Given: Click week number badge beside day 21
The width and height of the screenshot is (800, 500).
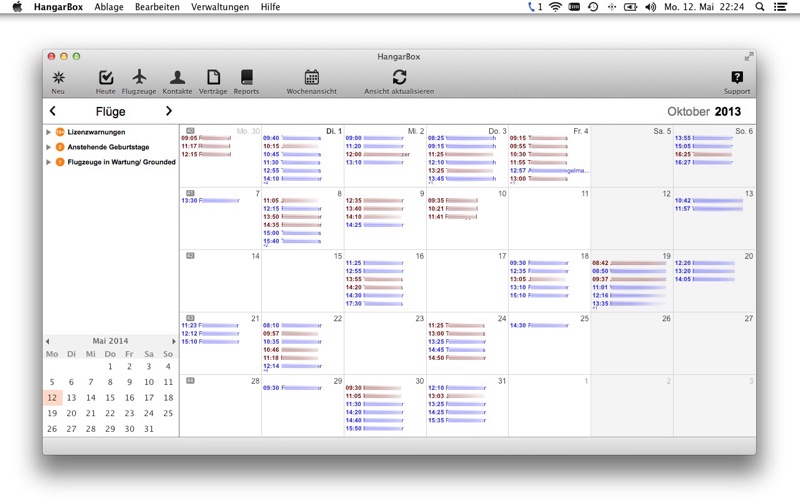Looking at the screenshot, I should click(190, 318).
